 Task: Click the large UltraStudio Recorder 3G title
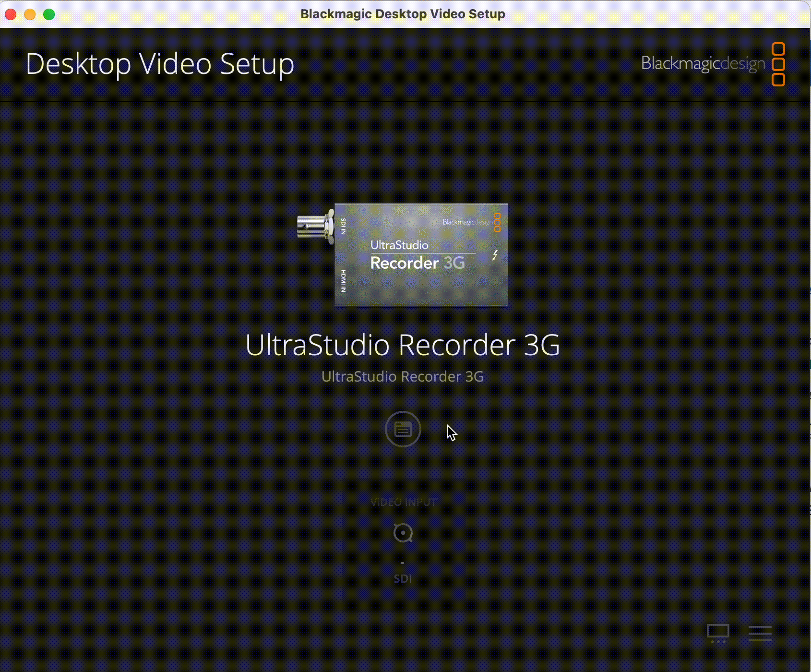[403, 345]
